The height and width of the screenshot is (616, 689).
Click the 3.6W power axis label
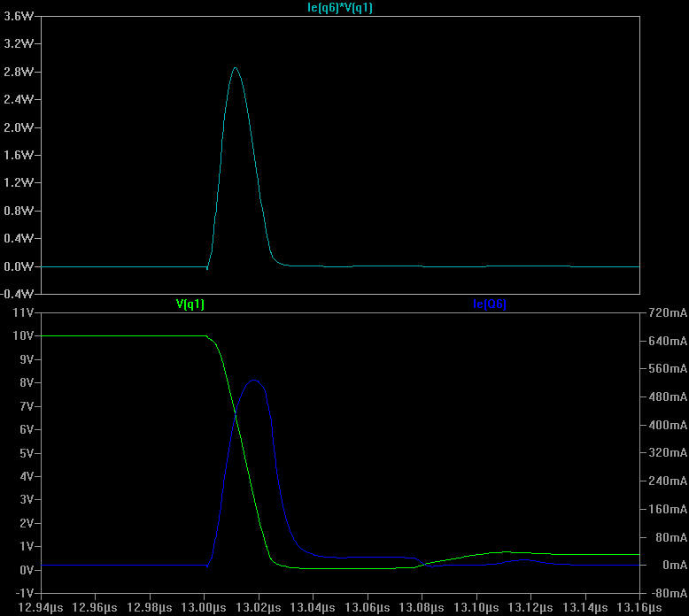[x=18, y=16]
